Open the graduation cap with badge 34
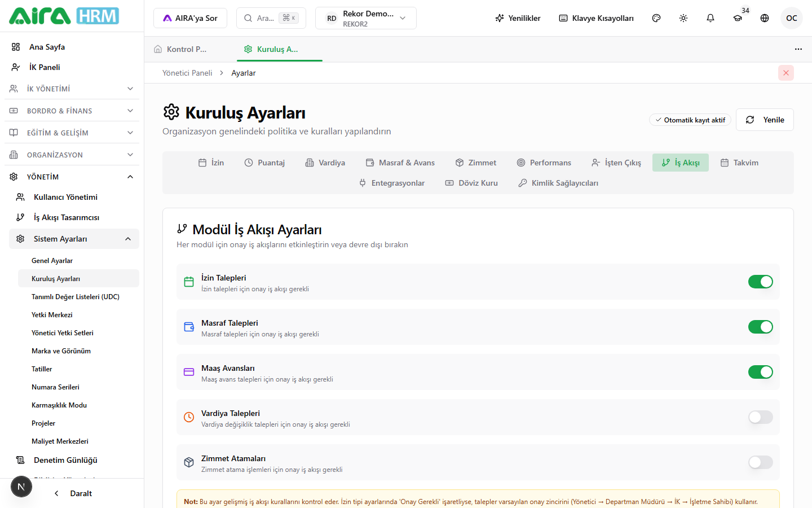Viewport: 812px width, 508px height. pos(738,18)
